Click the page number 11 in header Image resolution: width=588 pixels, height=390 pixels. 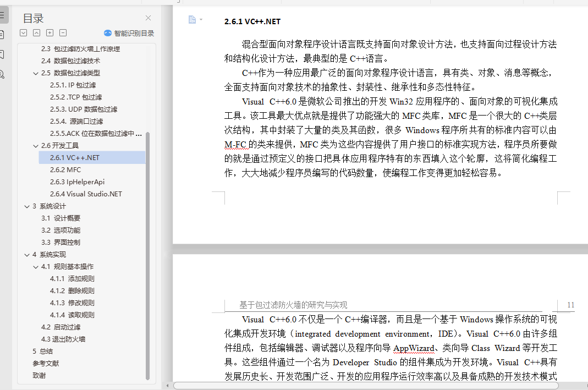[571, 305]
